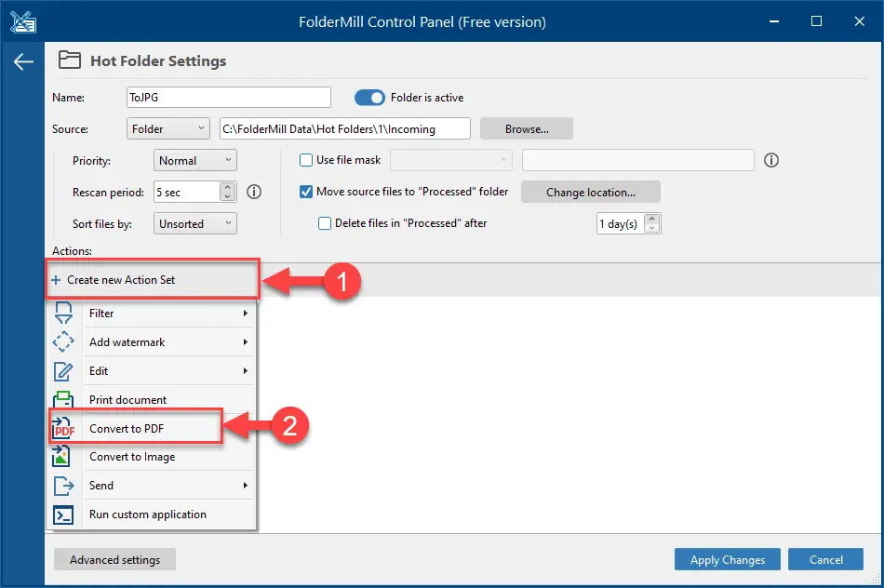Open the Priority dropdown set to Normal
The height and width of the screenshot is (588, 884).
coord(195,161)
